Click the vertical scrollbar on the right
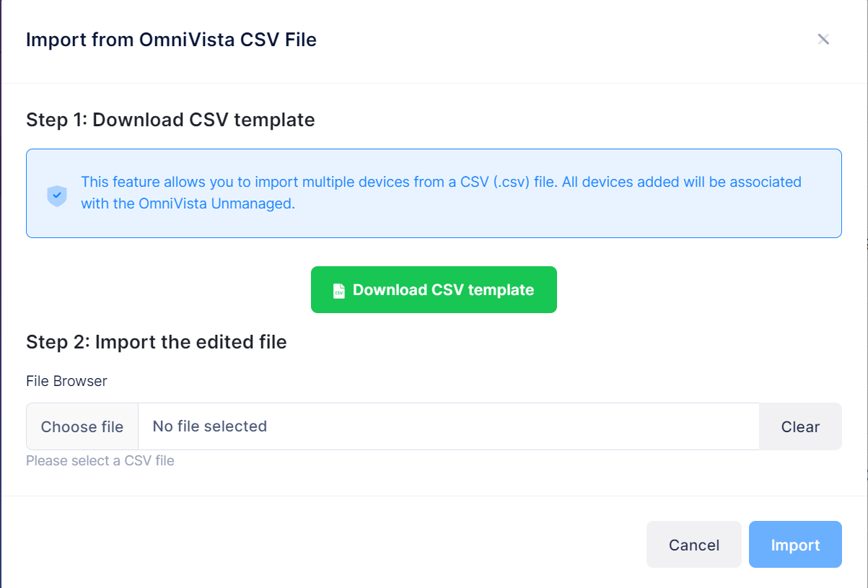The image size is (868, 588). coord(864,289)
